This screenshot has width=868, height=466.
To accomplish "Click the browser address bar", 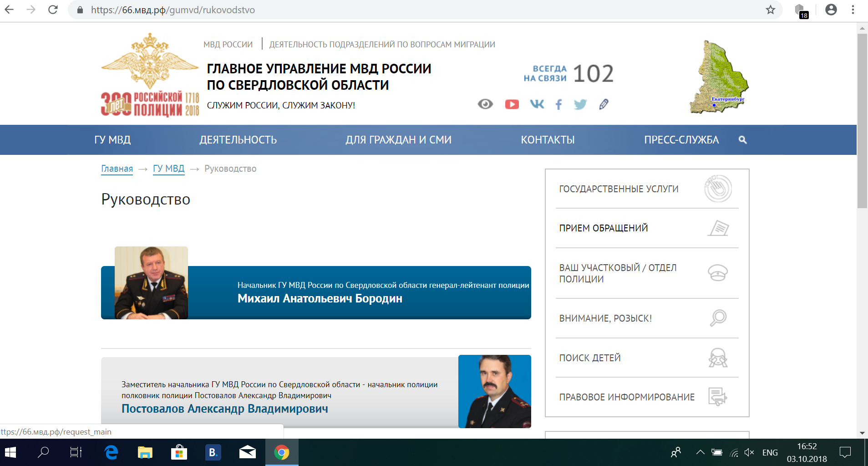I will 410,10.
